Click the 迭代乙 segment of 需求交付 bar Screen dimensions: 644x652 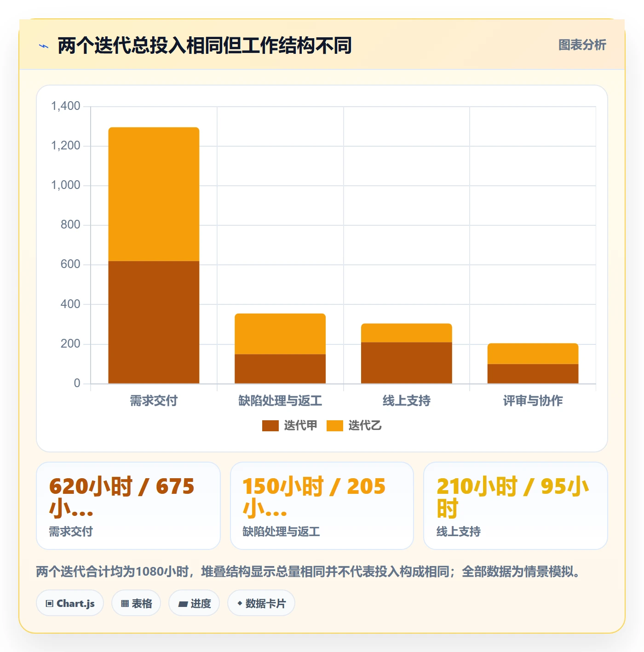tap(154, 194)
